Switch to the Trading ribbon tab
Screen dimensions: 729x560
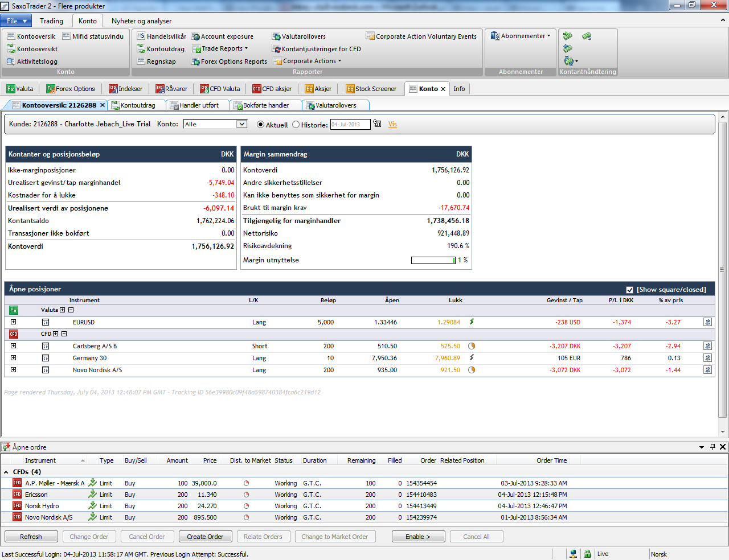[x=52, y=21]
